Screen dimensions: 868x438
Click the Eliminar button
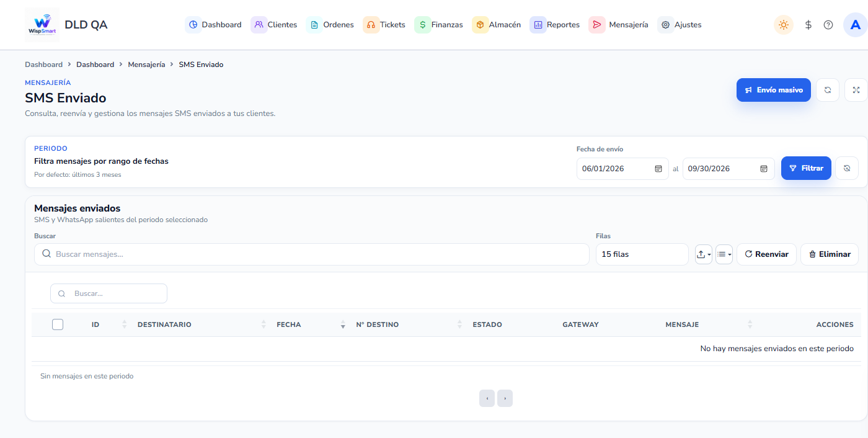(x=830, y=254)
